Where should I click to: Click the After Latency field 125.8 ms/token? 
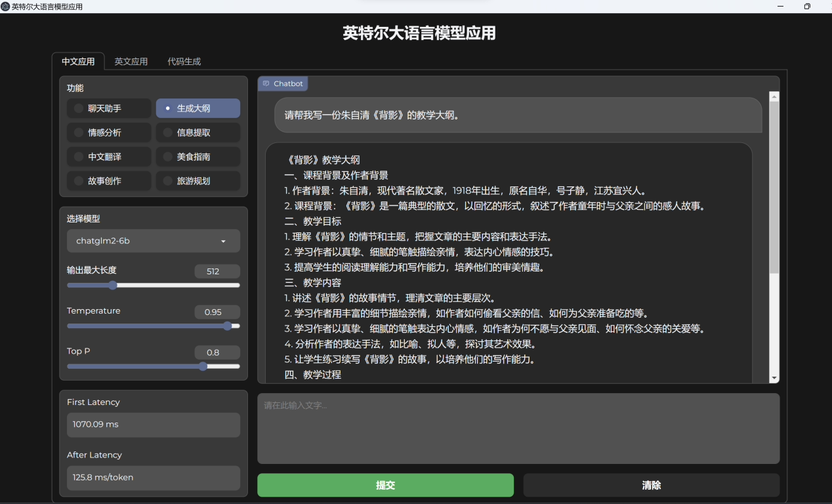click(154, 478)
